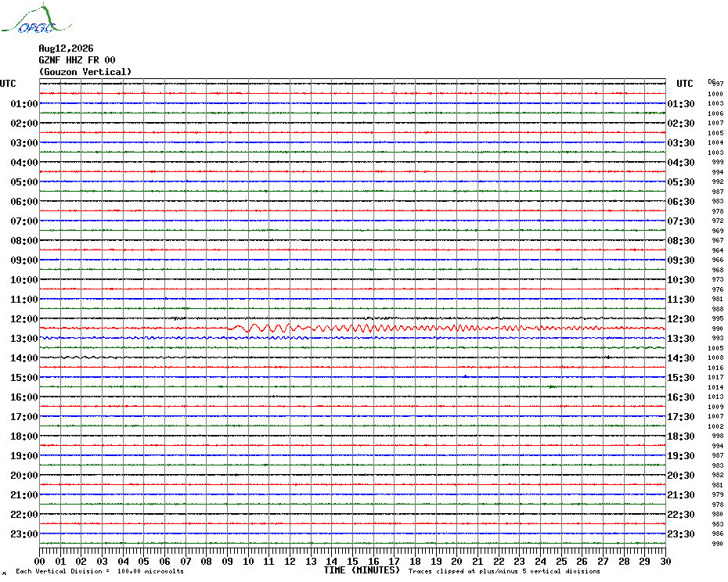728x582 pixels.
Task: Click the 14:00 hour label
Action: pos(24,357)
